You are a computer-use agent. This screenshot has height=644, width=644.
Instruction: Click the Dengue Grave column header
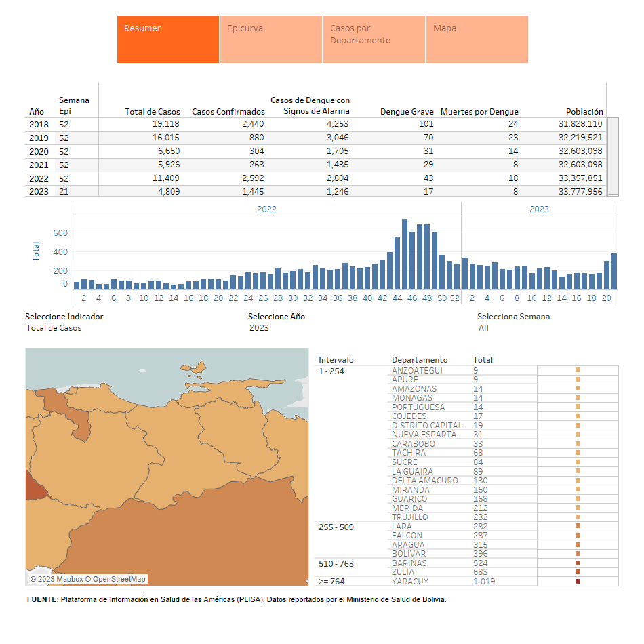click(x=407, y=112)
